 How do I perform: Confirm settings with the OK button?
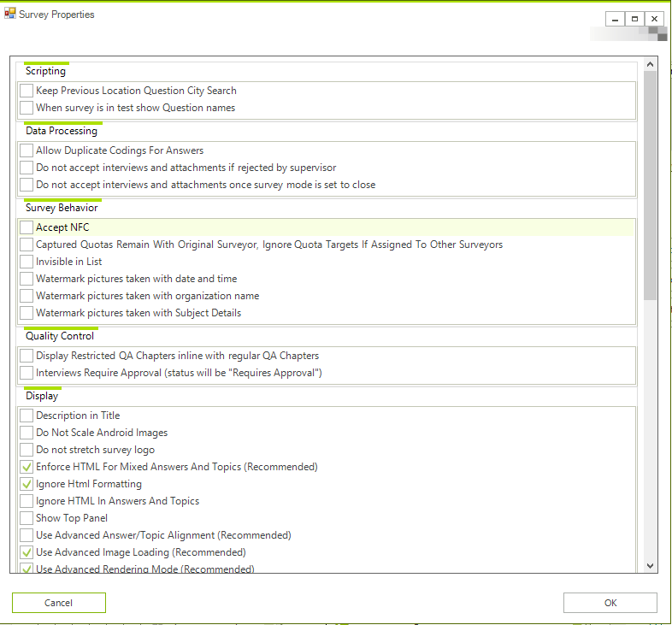(x=610, y=603)
